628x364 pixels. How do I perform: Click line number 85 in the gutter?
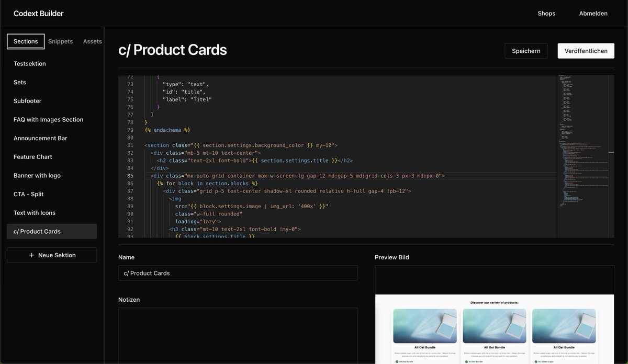coord(130,176)
